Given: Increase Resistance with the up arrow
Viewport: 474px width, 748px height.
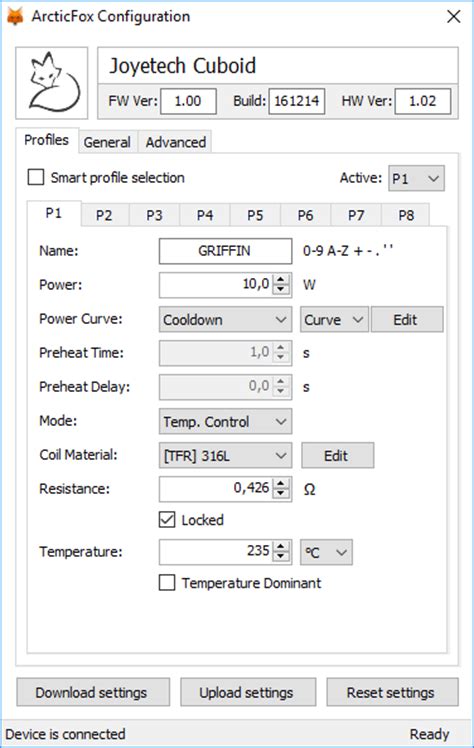Looking at the screenshot, I should click(x=281, y=483).
